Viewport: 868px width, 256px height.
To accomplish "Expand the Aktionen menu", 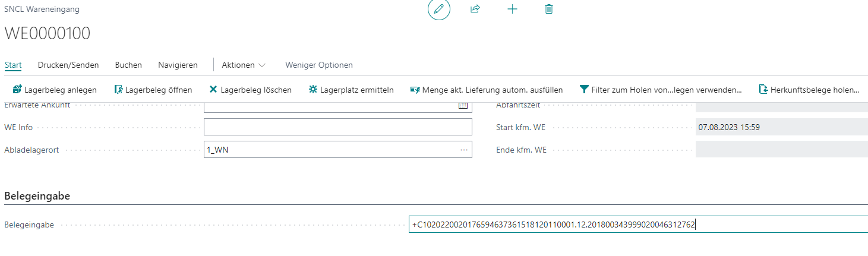I will (244, 65).
